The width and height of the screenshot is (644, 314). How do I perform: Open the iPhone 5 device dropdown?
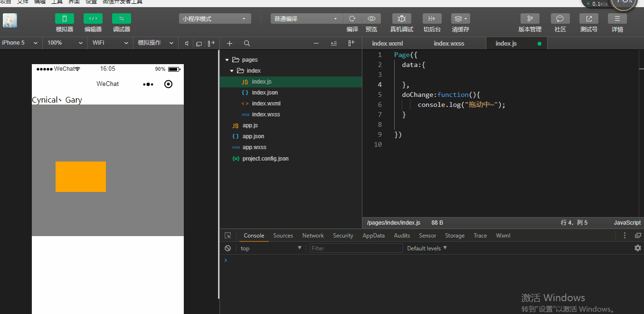(20, 43)
